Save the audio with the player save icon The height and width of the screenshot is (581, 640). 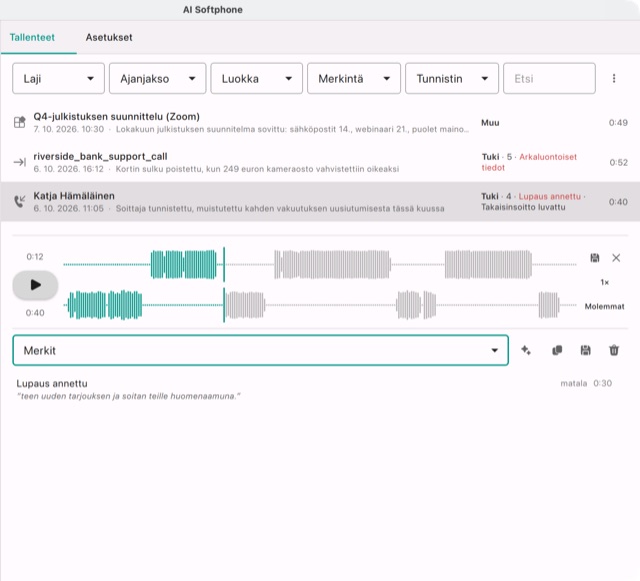coord(595,258)
